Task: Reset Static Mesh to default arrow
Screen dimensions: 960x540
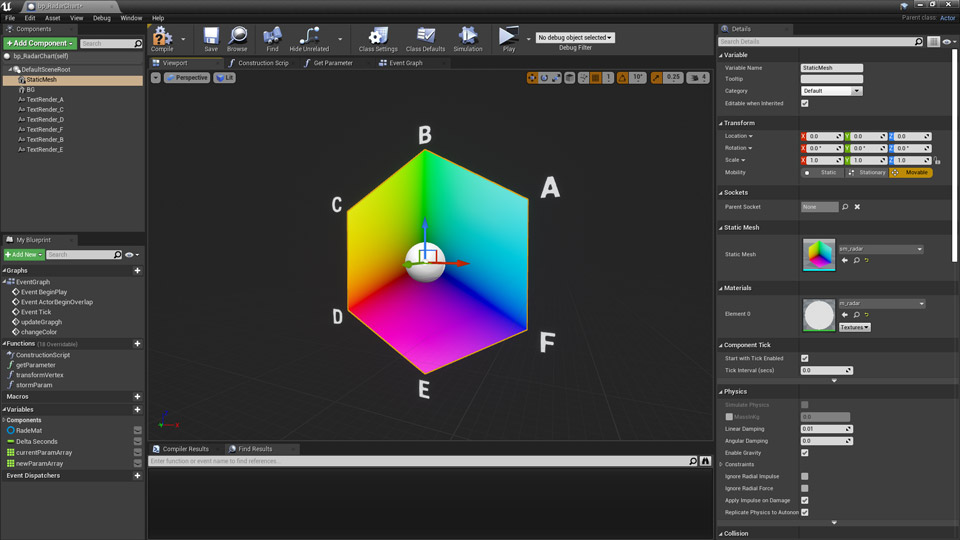Action: (x=866, y=260)
